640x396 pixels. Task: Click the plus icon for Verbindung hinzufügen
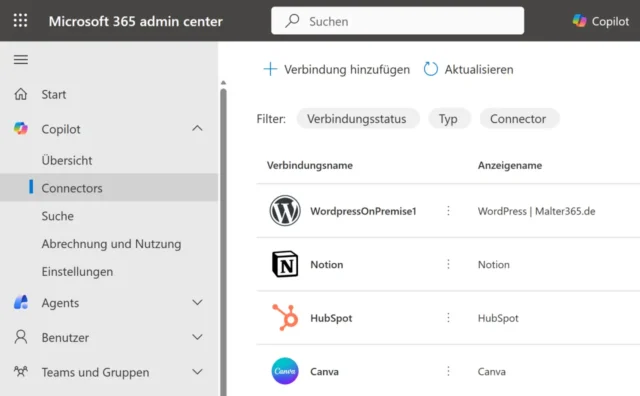[x=270, y=69]
